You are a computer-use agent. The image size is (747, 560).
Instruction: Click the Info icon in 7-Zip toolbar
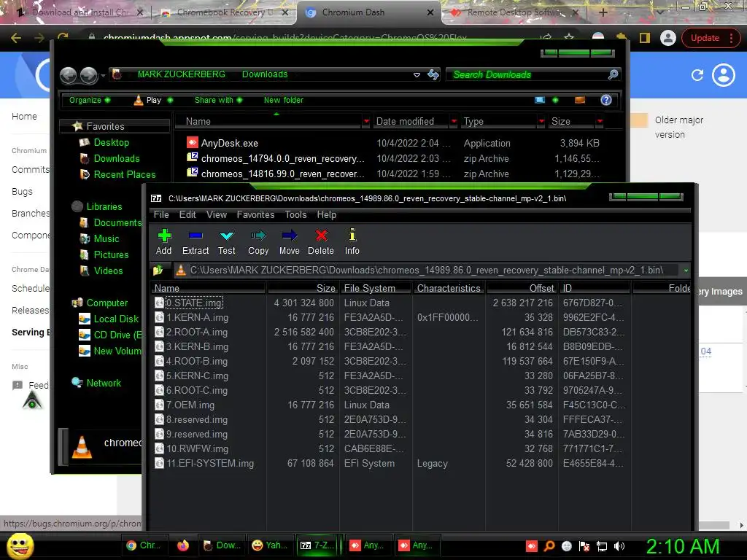(x=352, y=241)
